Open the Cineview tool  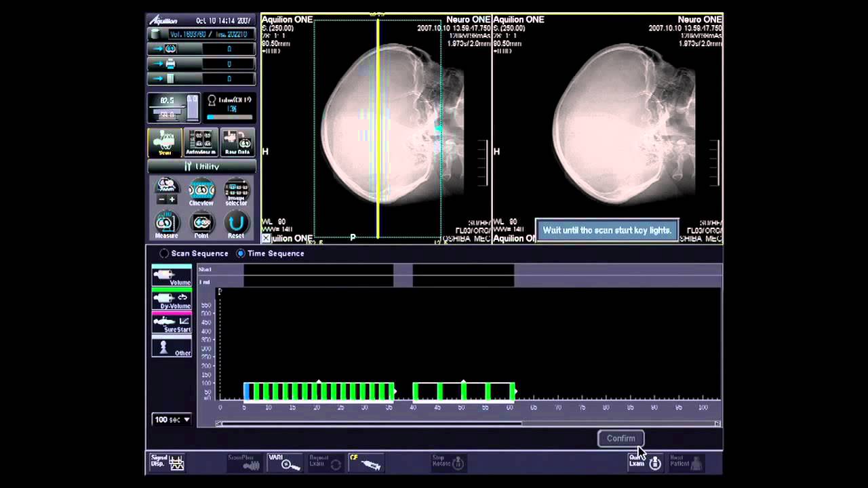pos(201,192)
